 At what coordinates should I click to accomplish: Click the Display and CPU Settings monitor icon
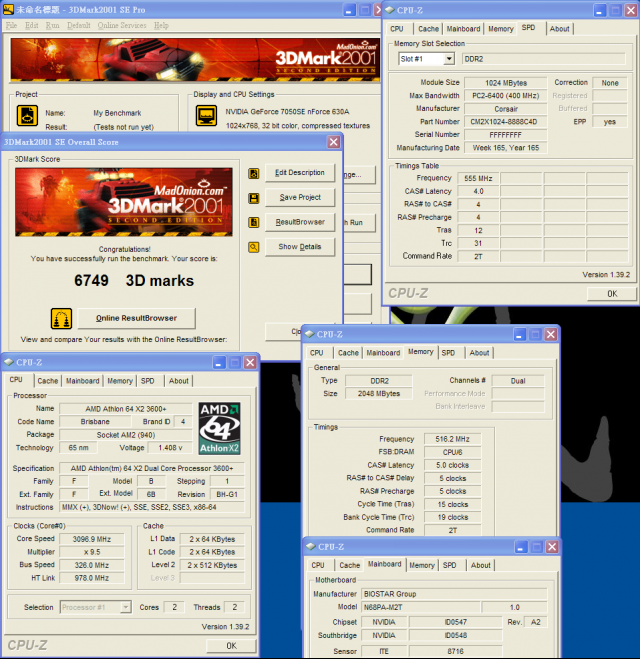206,116
